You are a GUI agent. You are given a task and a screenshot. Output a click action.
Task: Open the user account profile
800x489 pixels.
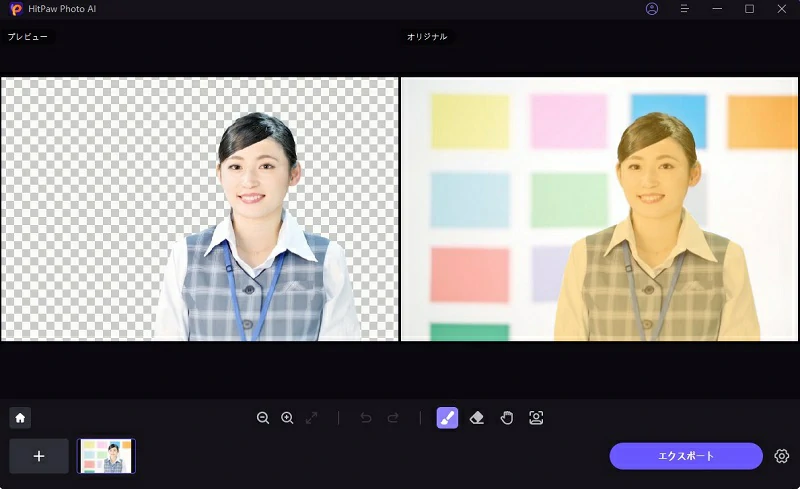click(x=652, y=9)
